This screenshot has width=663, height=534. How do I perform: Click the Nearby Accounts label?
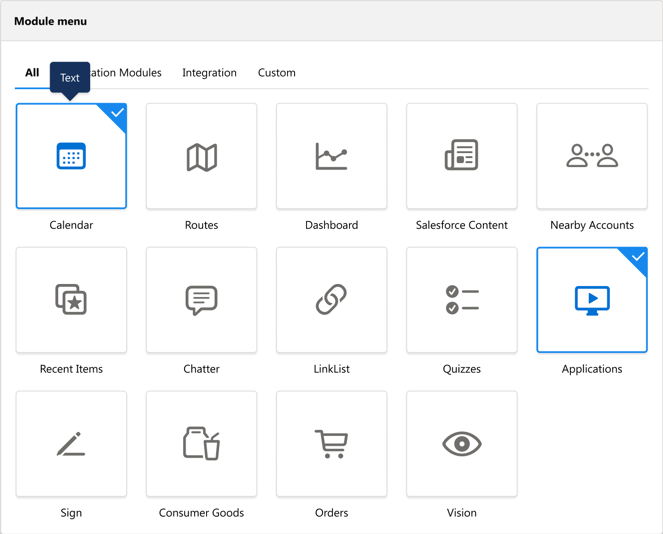(592, 225)
